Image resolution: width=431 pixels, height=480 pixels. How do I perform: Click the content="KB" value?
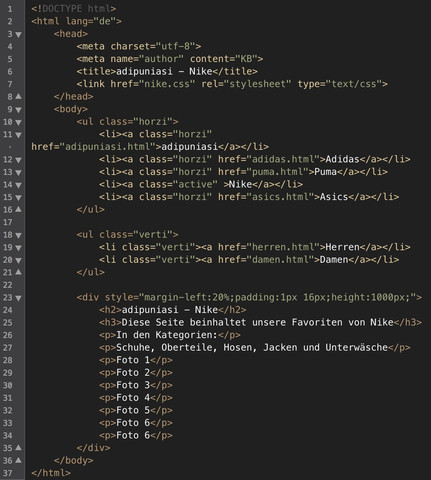[x=224, y=59]
